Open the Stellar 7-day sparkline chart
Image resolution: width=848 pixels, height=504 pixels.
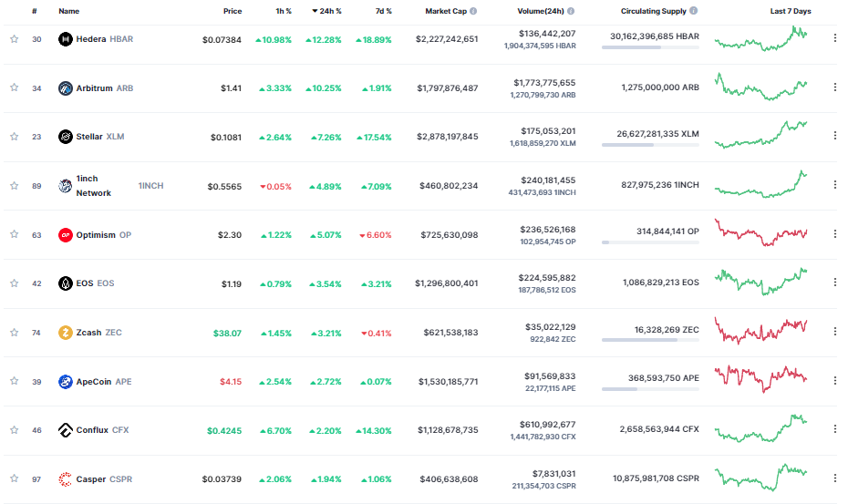tap(760, 135)
